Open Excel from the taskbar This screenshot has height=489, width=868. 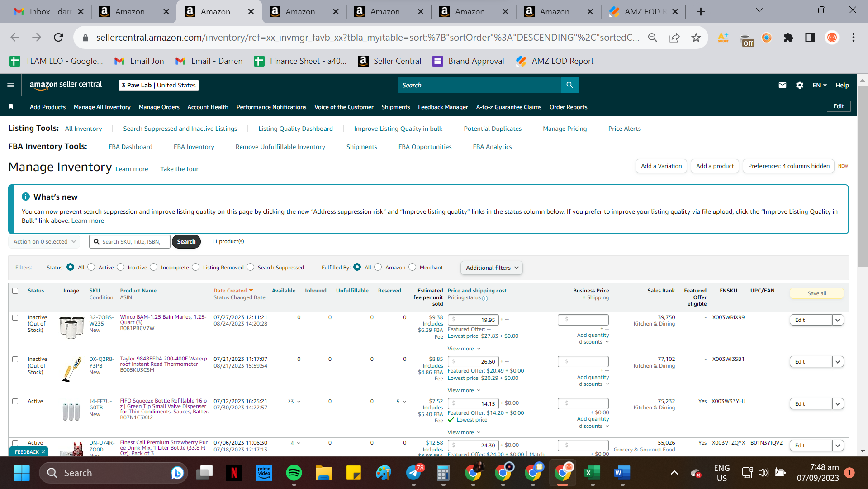tap(592, 473)
